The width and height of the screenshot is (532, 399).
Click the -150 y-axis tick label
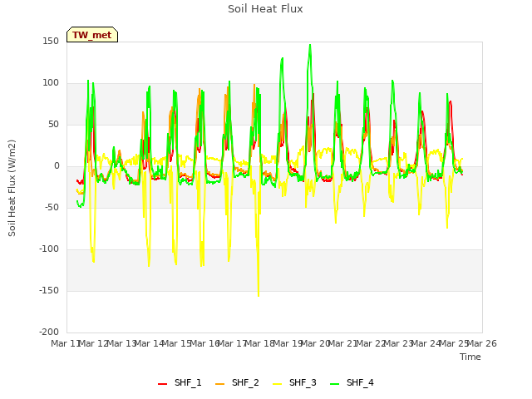point(49,290)
